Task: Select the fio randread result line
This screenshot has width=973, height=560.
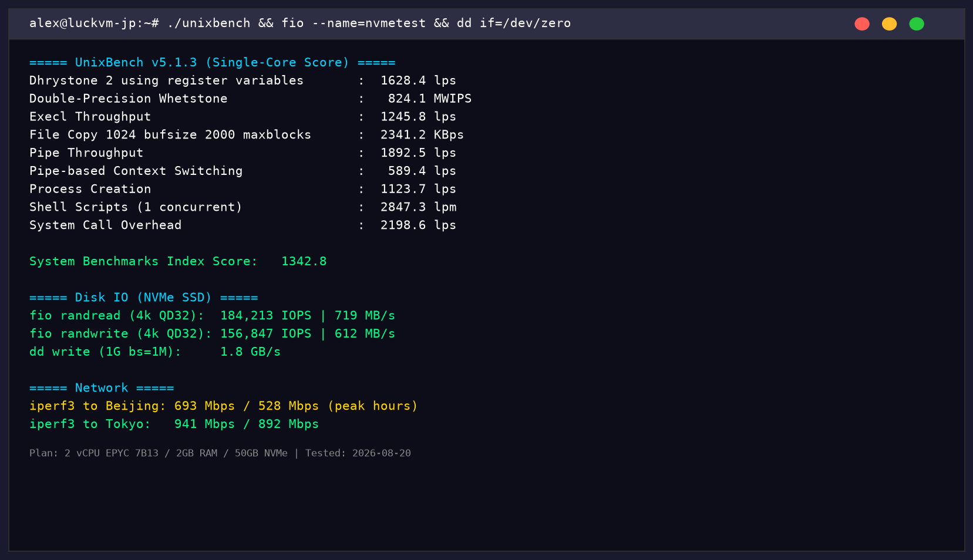Action: (x=213, y=316)
